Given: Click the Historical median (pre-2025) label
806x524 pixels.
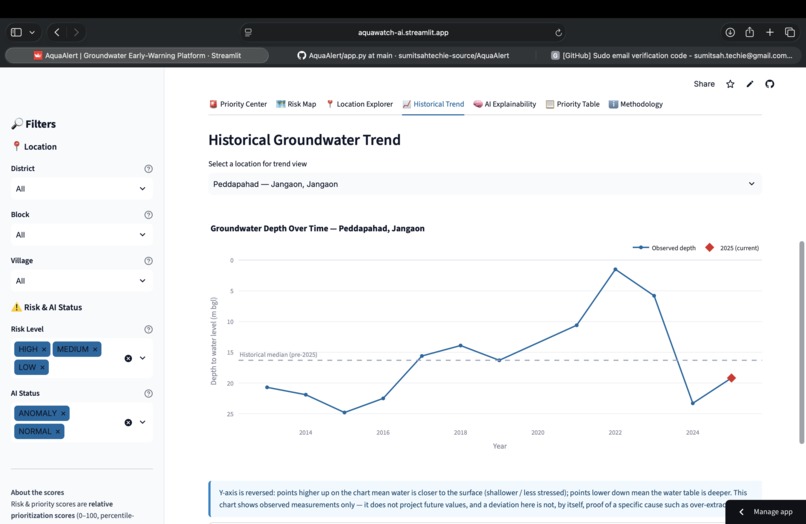Looking at the screenshot, I should [x=278, y=354].
